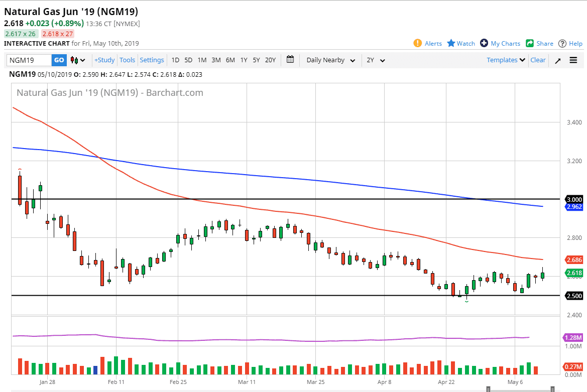Click the My Charts plus icon
This screenshot has width=587, height=392.
point(484,43)
